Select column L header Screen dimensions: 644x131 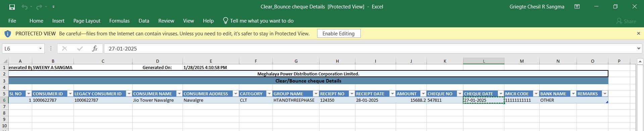(x=484, y=61)
